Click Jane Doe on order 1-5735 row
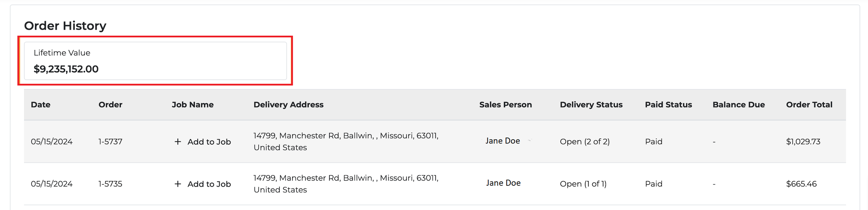The width and height of the screenshot is (868, 210). tap(503, 183)
